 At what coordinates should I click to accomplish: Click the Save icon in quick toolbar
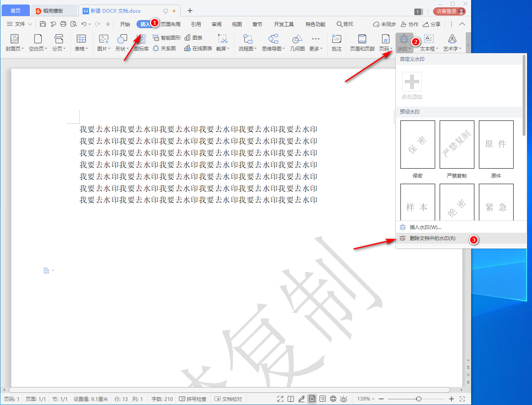click(x=43, y=24)
